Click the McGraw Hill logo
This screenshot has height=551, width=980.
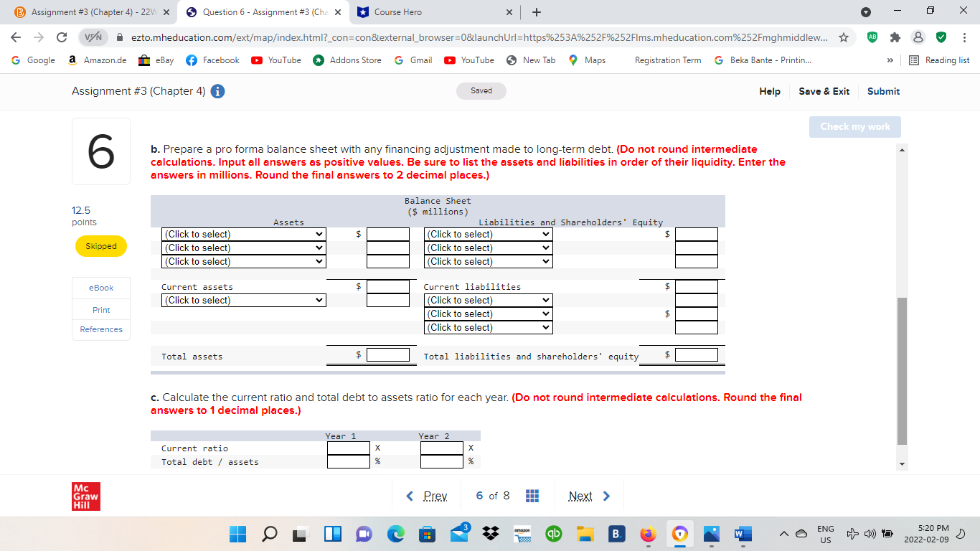86,495
